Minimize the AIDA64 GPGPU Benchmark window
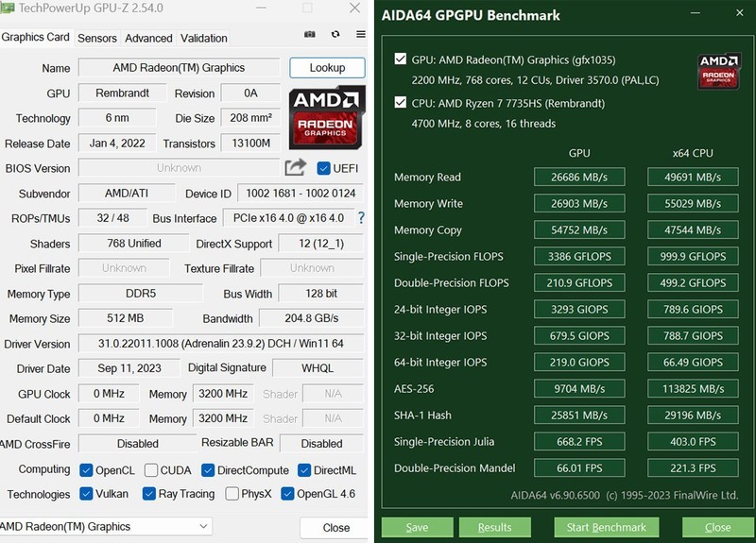Screen dimensions: 756x543 [696, 13]
